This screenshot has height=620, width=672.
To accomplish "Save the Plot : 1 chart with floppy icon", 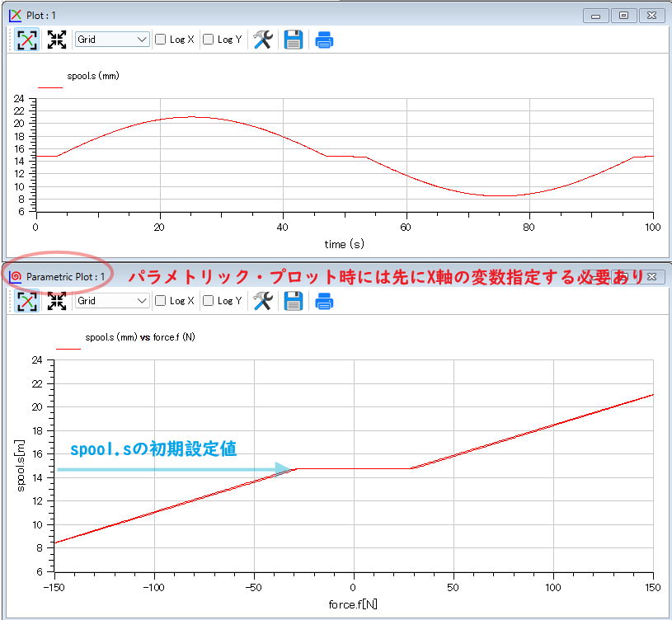I will coord(294,40).
